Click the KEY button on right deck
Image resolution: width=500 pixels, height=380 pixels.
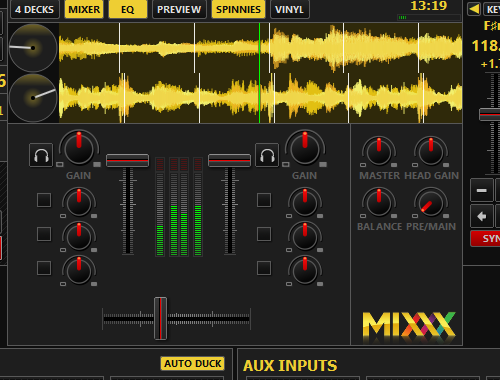tap(492, 9)
